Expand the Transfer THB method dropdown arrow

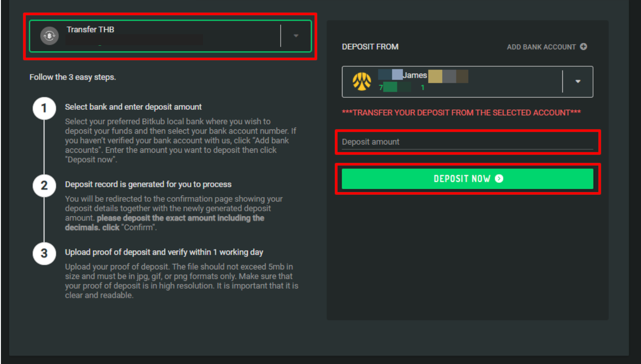pos(296,36)
